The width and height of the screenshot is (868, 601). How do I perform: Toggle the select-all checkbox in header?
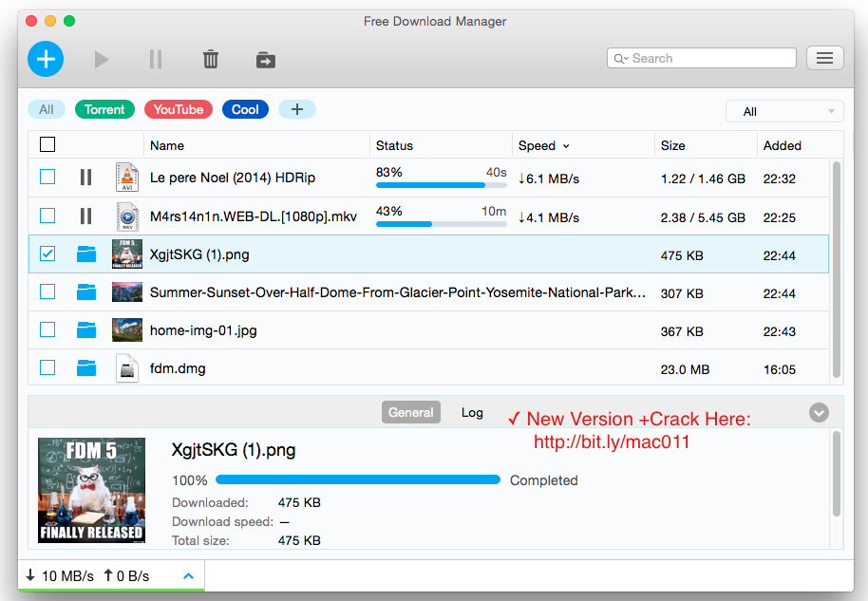47,144
